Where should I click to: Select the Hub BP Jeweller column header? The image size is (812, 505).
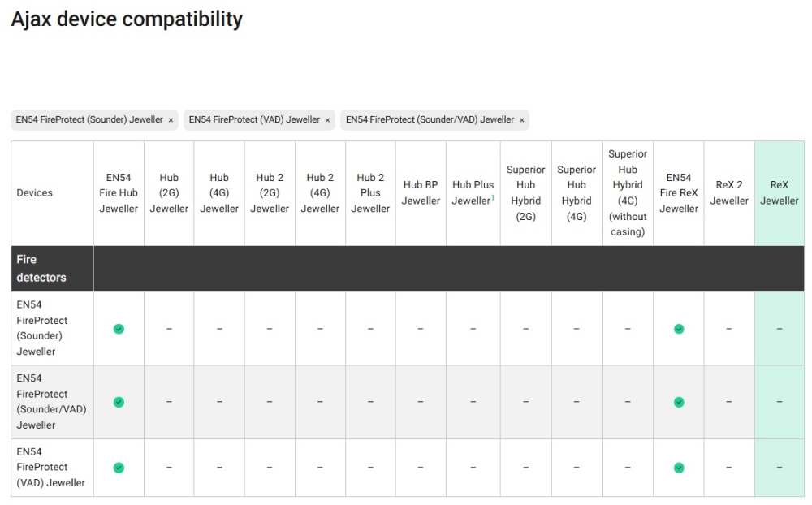point(421,193)
